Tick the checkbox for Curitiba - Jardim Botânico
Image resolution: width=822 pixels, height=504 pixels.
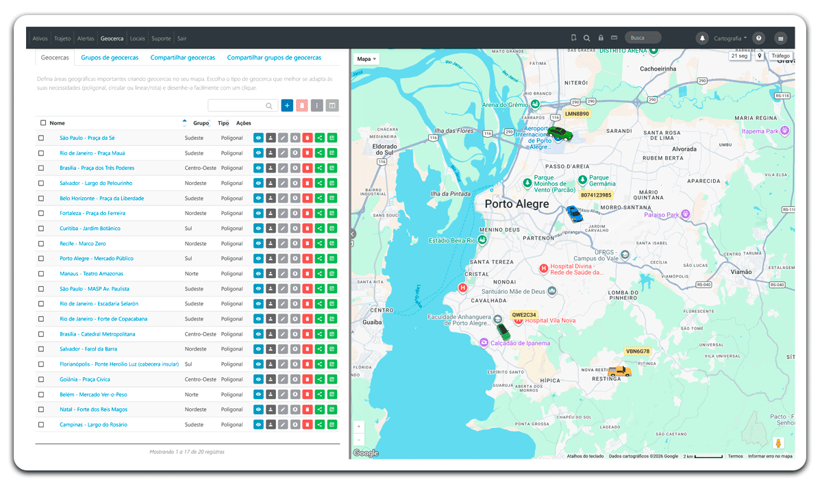[x=41, y=228]
